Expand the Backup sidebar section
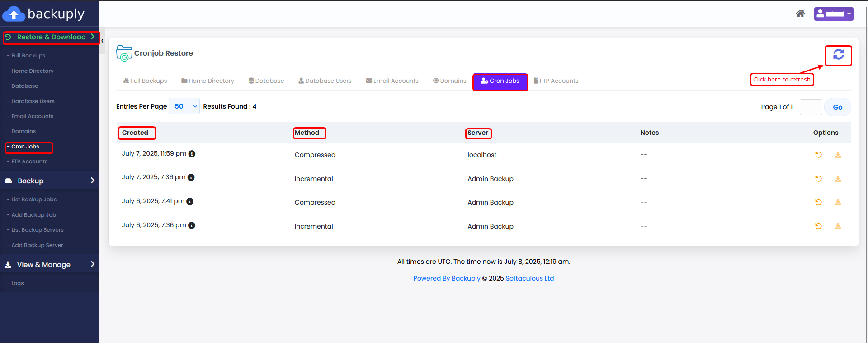868x343 pixels. click(50, 181)
